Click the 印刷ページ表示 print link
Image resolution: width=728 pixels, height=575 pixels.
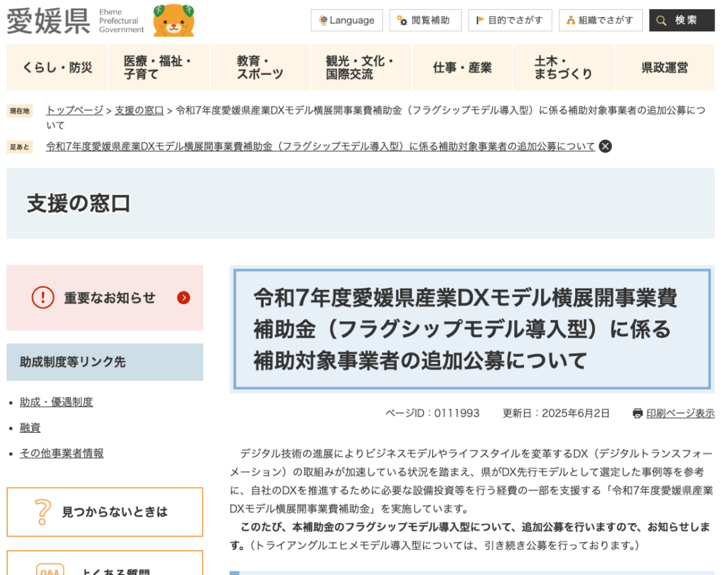pyautogui.click(x=680, y=414)
